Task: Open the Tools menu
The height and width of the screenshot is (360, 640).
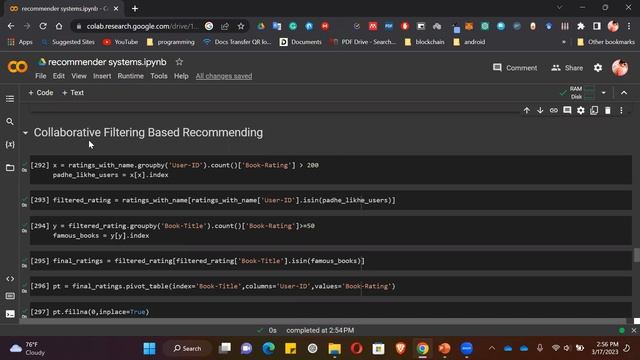Action: coord(158,76)
